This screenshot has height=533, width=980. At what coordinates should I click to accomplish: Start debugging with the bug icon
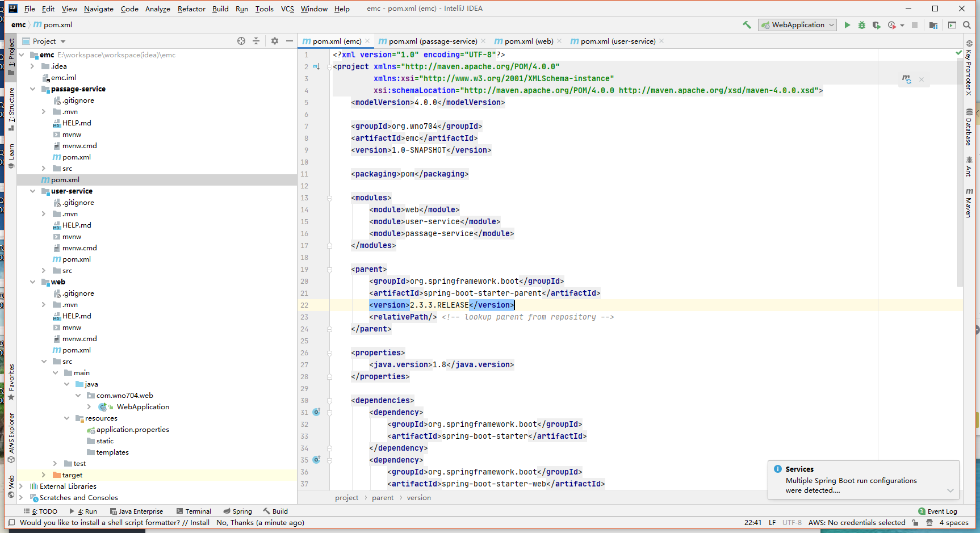pyautogui.click(x=862, y=25)
